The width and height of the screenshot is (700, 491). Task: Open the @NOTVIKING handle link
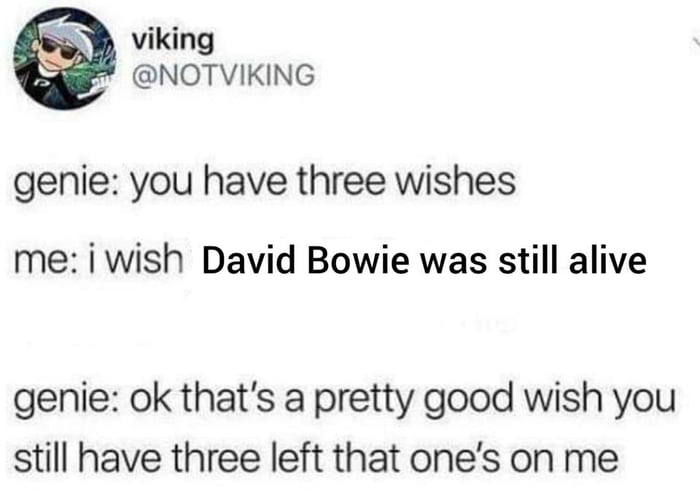(224, 75)
